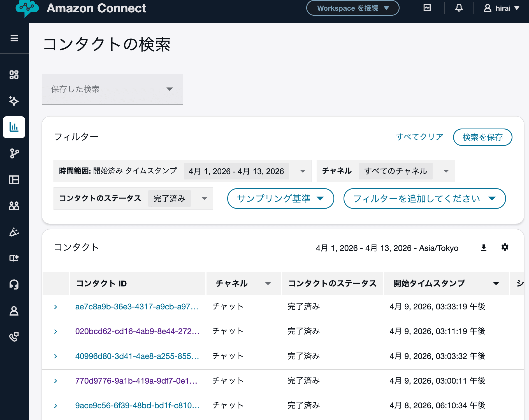The height and width of the screenshot is (420, 529).
Task: Select the flows routing icon in sidebar
Action: point(14,153)
